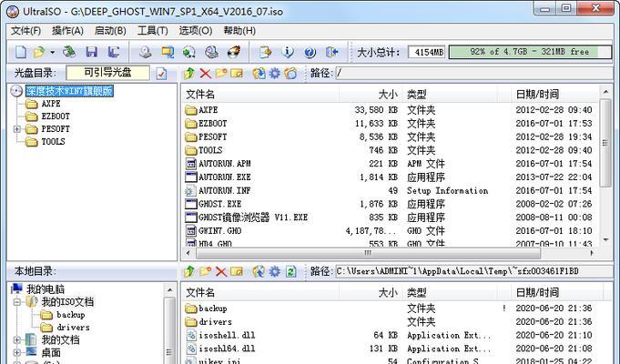The height and width of the screenshot is (364, 620).
Task: Click the Up folder icon in local toolbar
Action: (189, 271)
